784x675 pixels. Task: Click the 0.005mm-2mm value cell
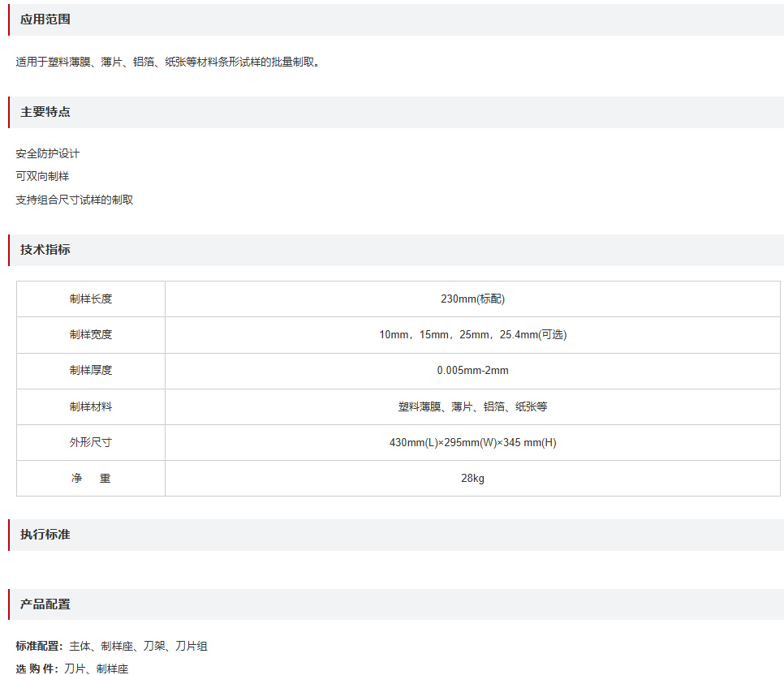click(x=472, y=371)
